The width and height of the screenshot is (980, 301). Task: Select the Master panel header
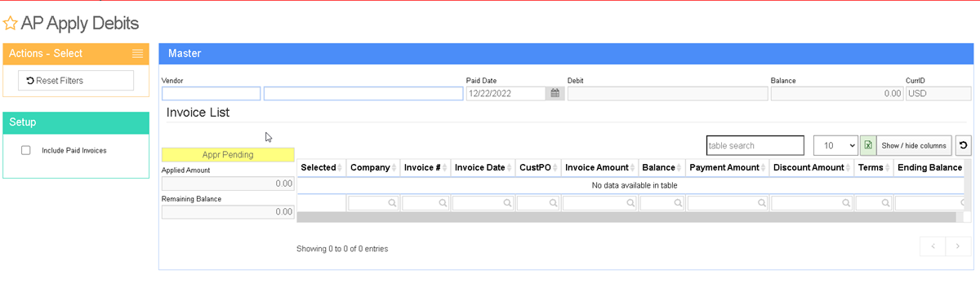(x=567, y=54)
